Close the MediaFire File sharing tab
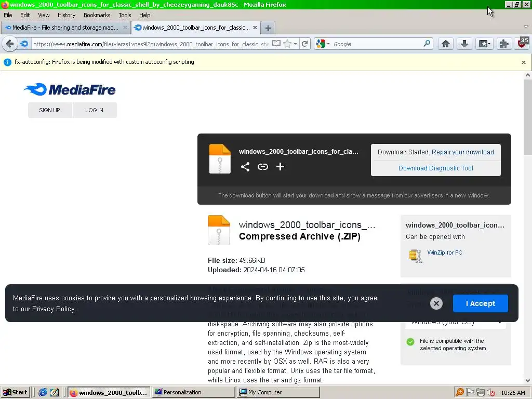Viewport: 532px width, 399px height. [x=125, y=28]
